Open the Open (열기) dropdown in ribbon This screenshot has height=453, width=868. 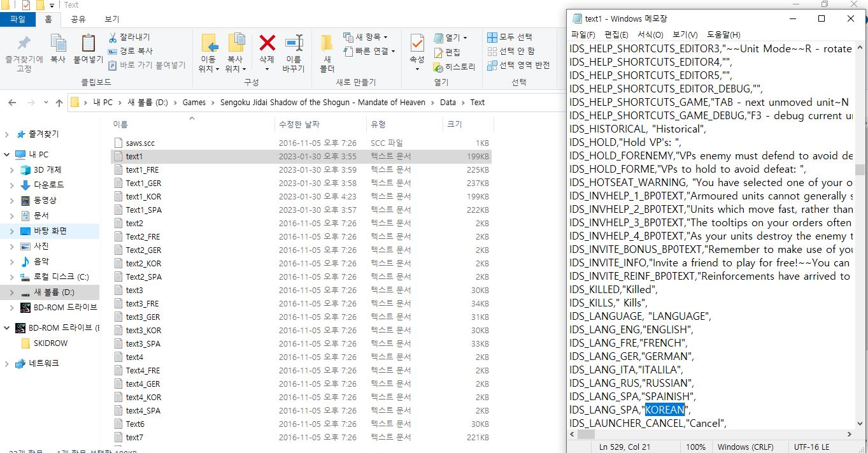point(450,38)
